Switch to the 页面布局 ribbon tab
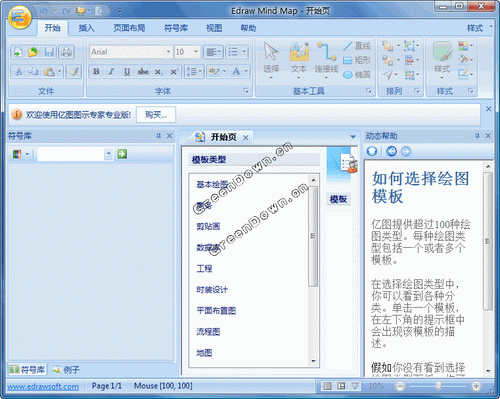 point(129,28)
